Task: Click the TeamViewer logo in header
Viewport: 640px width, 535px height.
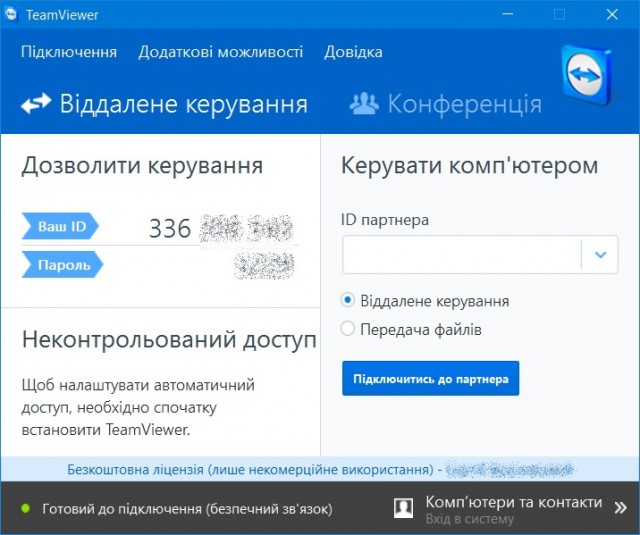Action: (588, 75)
